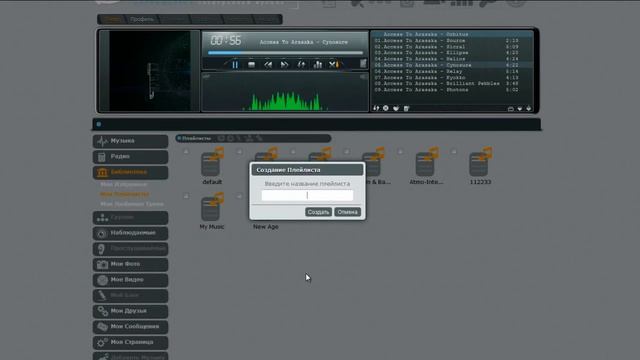Open the default playlist folder

(212, 162)
